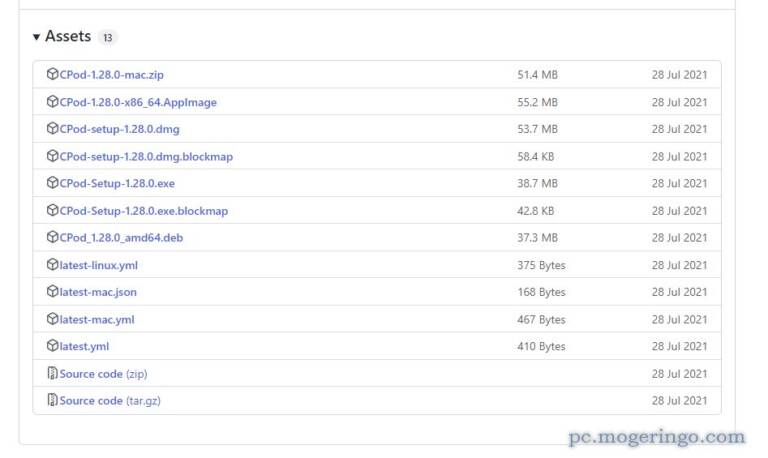Click the package icon beside latest-mac.json

(x=52, y=292)
